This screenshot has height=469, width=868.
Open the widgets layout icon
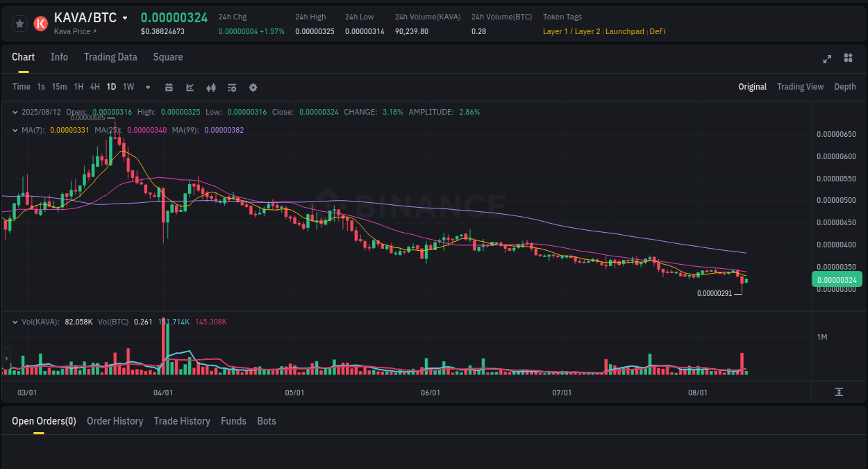coord(848,59)
